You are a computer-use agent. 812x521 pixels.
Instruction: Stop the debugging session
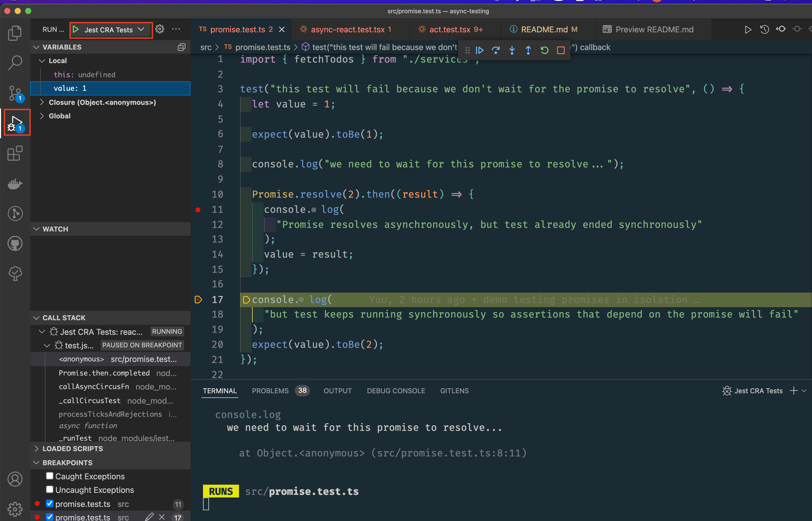pos(561,50)
